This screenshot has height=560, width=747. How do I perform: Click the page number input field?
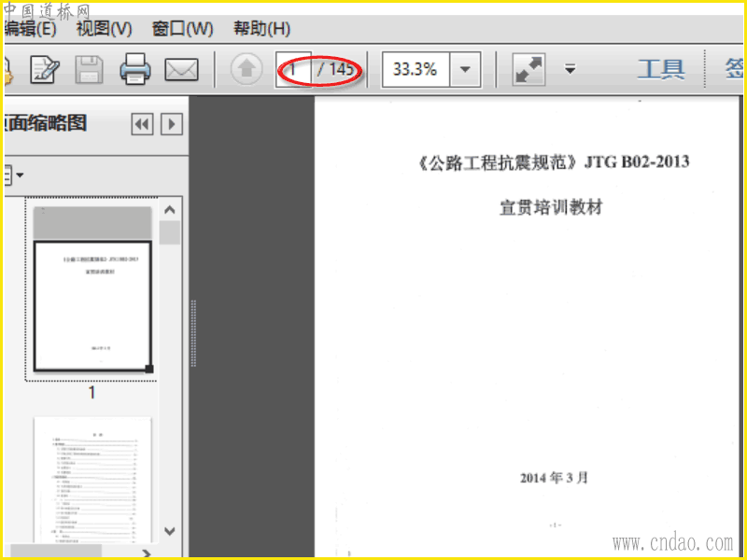coord(293,69)
